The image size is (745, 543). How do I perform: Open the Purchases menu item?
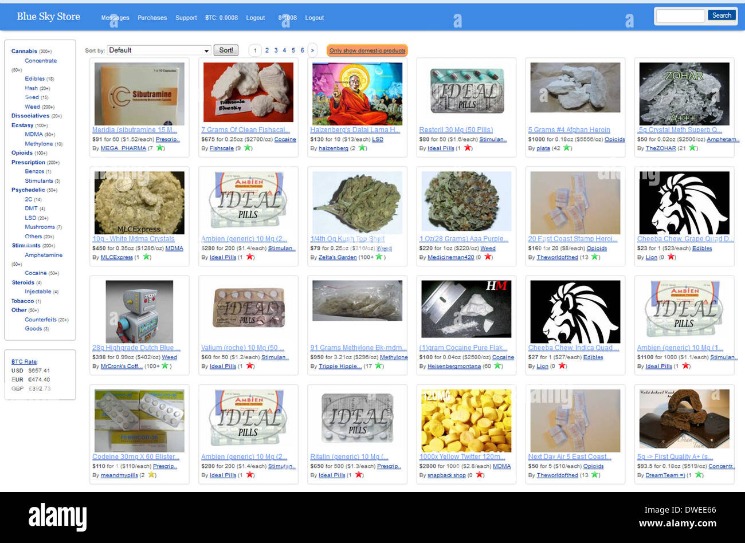(152, 18)
